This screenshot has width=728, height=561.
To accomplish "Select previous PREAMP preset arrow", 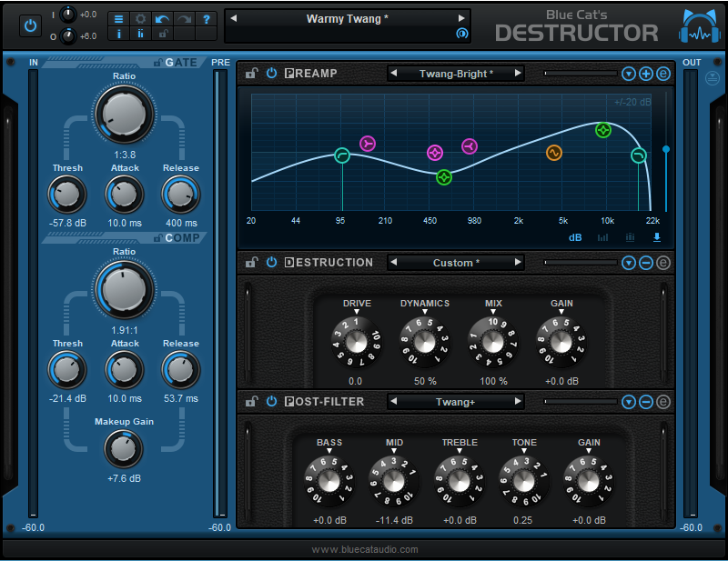I will 394,74.
